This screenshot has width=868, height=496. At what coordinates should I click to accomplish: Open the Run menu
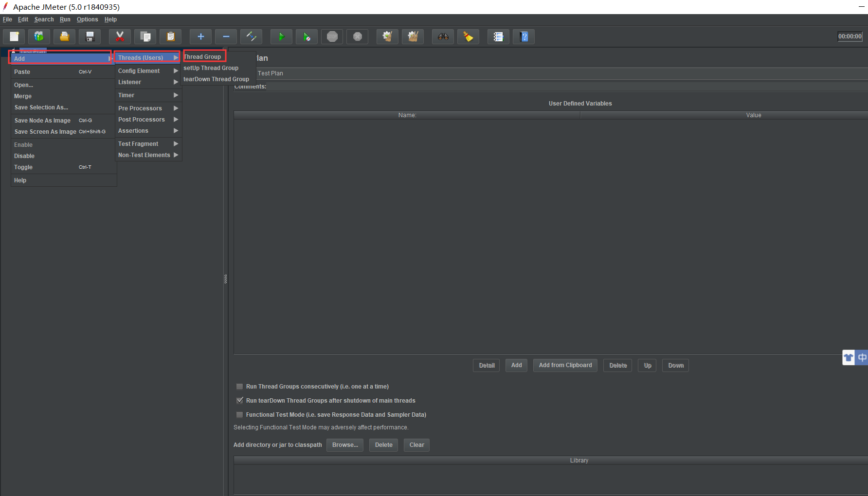tap(65, 19)
